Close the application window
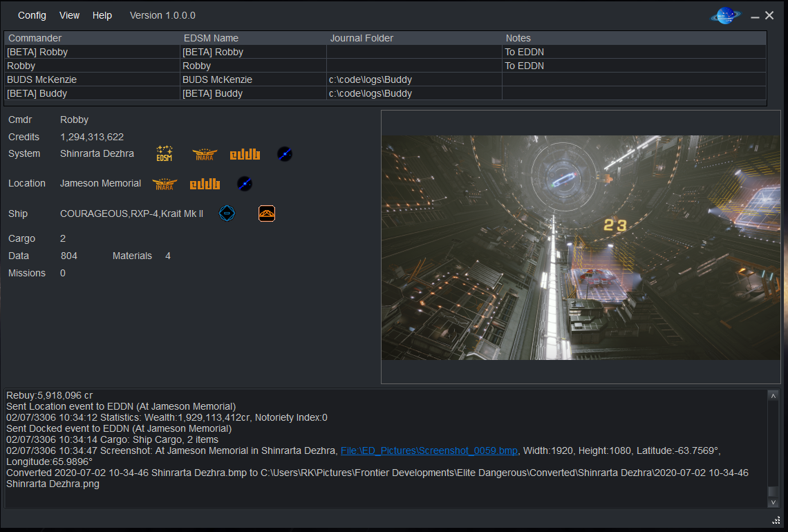 tap(769, 16)
